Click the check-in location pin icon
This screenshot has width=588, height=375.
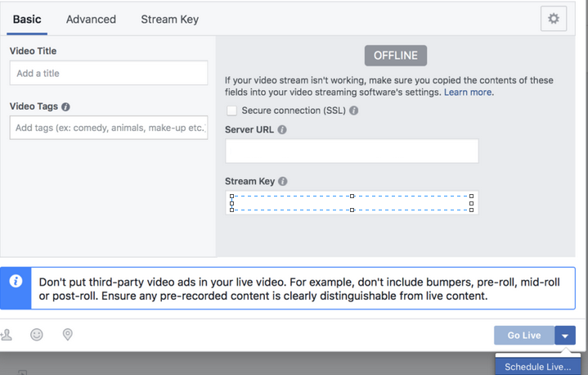coord(68,334)
